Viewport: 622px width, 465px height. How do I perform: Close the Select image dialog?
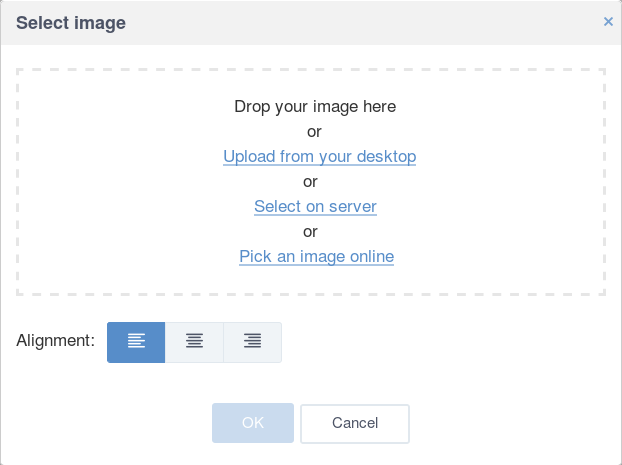click(608, 21)
